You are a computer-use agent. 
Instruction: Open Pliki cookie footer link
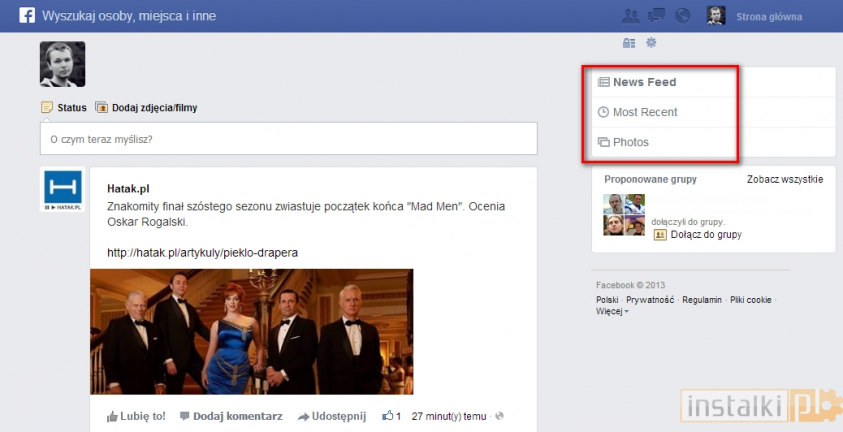pyautogui.click(x=751, y=300)
